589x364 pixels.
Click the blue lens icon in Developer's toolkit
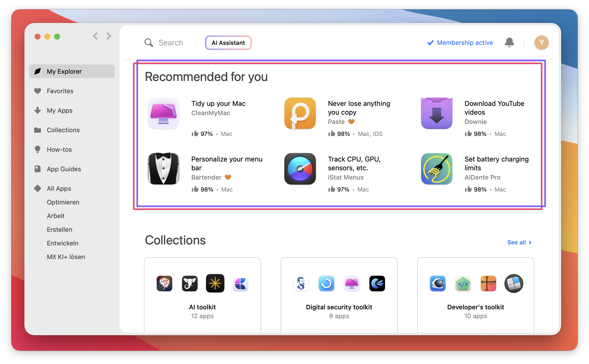click(438, 283)
